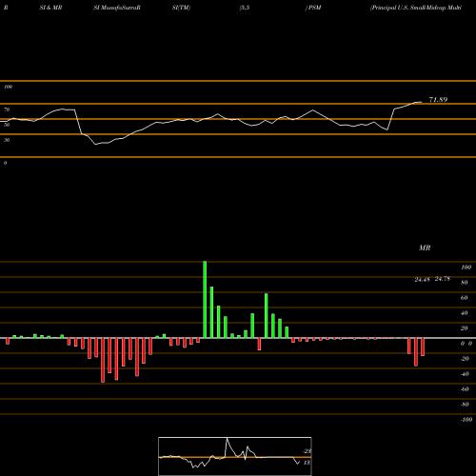Click the -28 label in mini chart
The width and height of the screenshot is (476, 476).
pyautogui.click(x=307, y=451)
